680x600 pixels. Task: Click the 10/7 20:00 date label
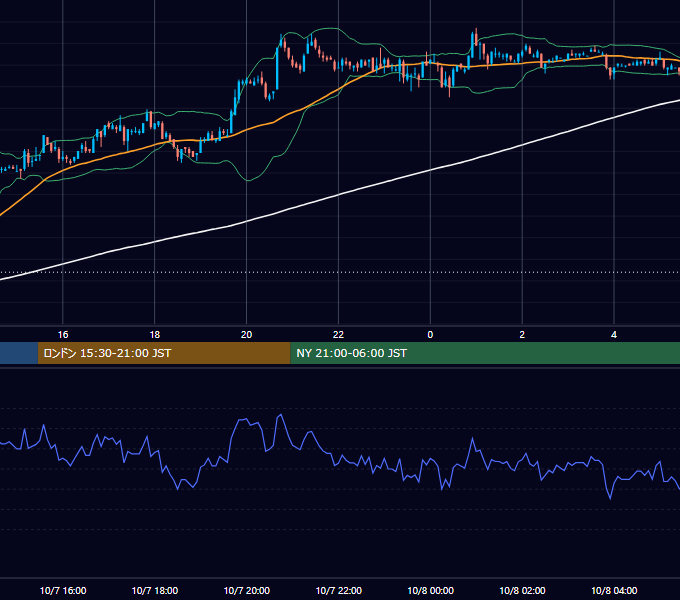247,590
